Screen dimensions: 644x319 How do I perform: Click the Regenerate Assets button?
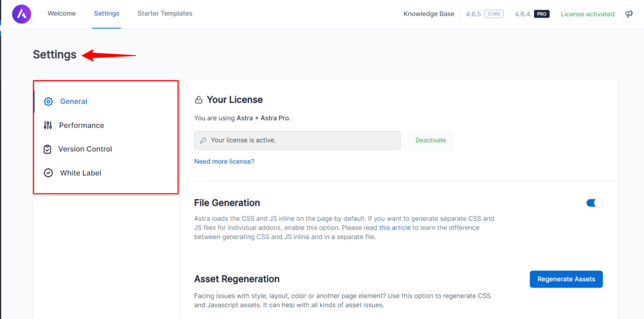(566, 279)
